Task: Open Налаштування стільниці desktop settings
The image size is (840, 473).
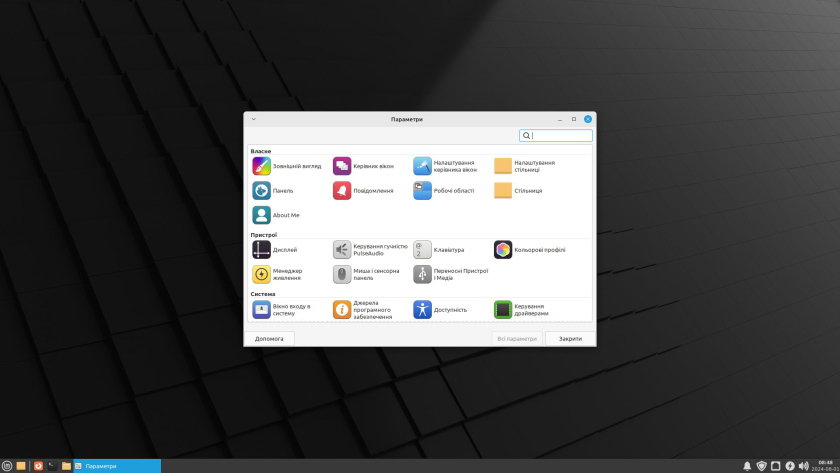Action: [524, 166]
